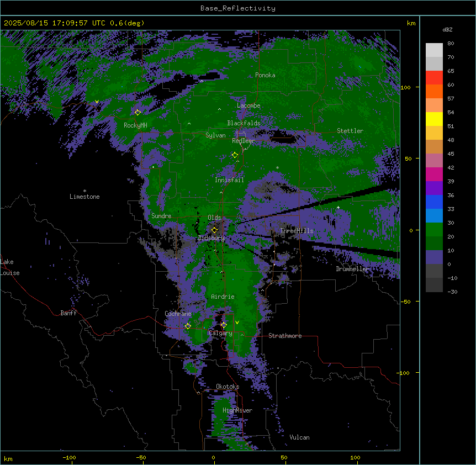Click the -100 tick on the horizontal axis
476x465 pixels.
point(69,457)
